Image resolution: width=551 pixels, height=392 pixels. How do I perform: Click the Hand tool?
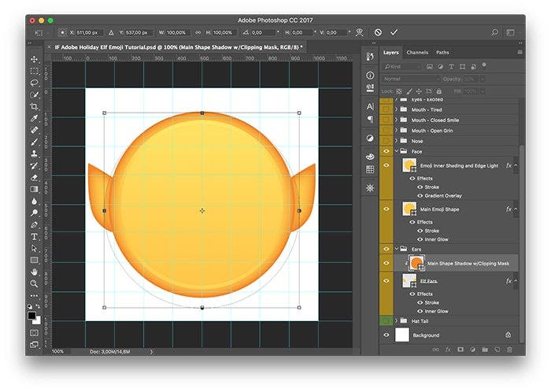pyautogui.click(x=34, y=272)
